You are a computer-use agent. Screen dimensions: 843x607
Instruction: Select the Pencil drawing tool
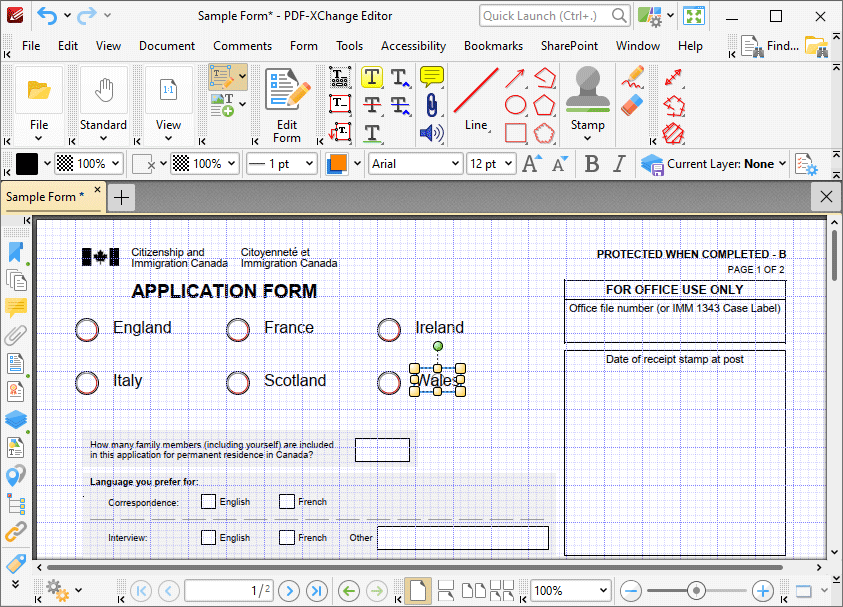point(632,77)
